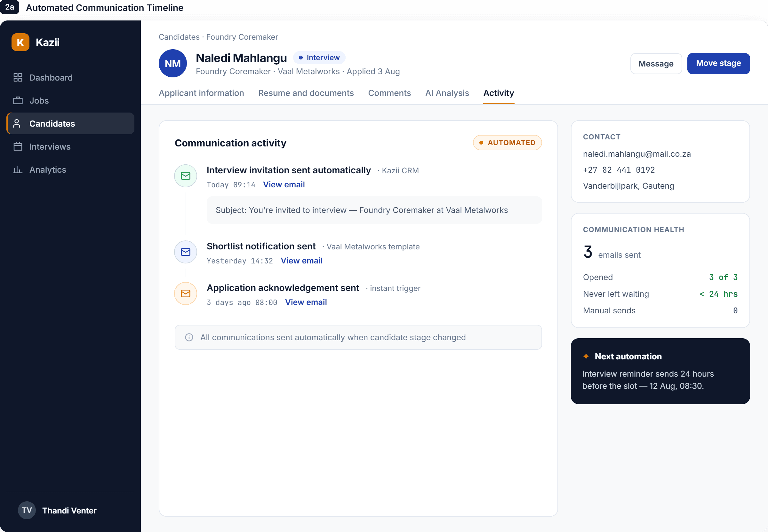This screenshot has height=532, width=768.
Task: Open Dashboard via its grid icon
Action: click(x=18, y=77)
